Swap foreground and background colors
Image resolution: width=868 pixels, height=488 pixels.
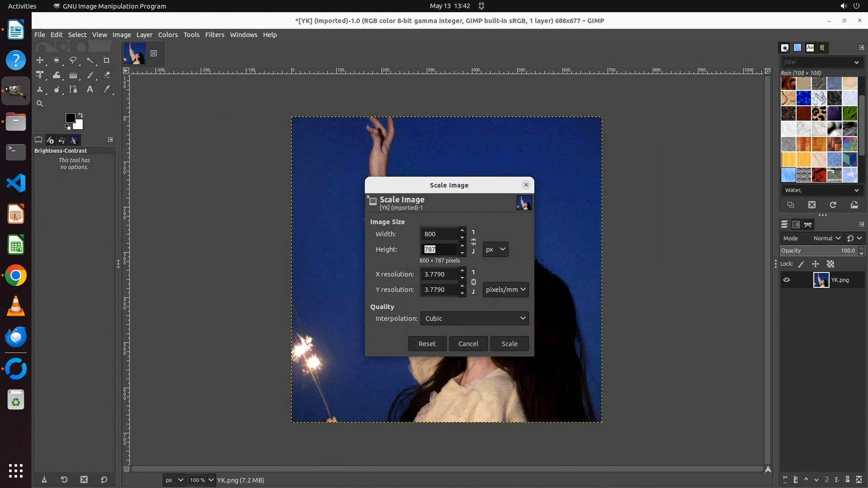tap(80, 115)
